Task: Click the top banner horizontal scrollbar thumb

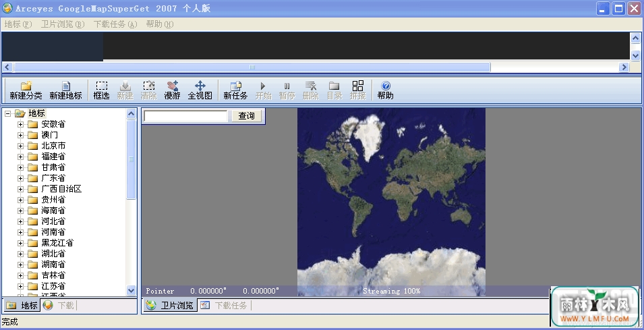Action: click(x=252, y=67)
